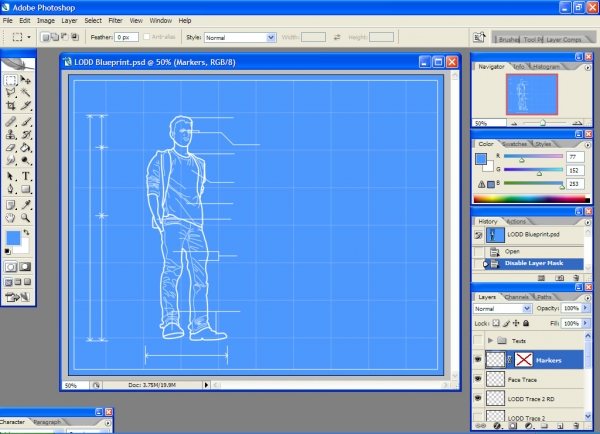Show the LODD Trace 2 layer

pos(478,417)
